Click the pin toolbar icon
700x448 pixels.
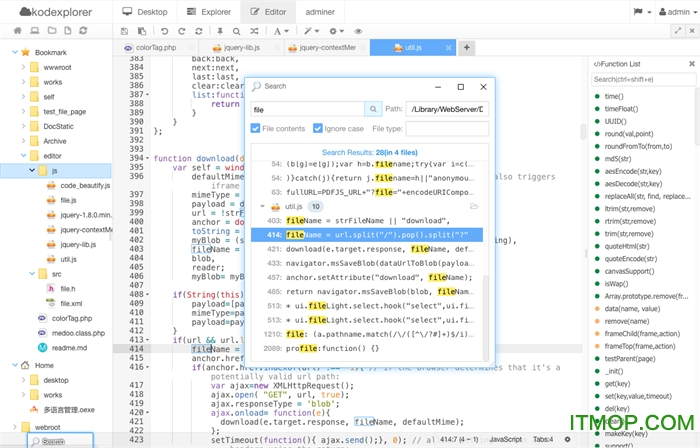tap(220, 31)
